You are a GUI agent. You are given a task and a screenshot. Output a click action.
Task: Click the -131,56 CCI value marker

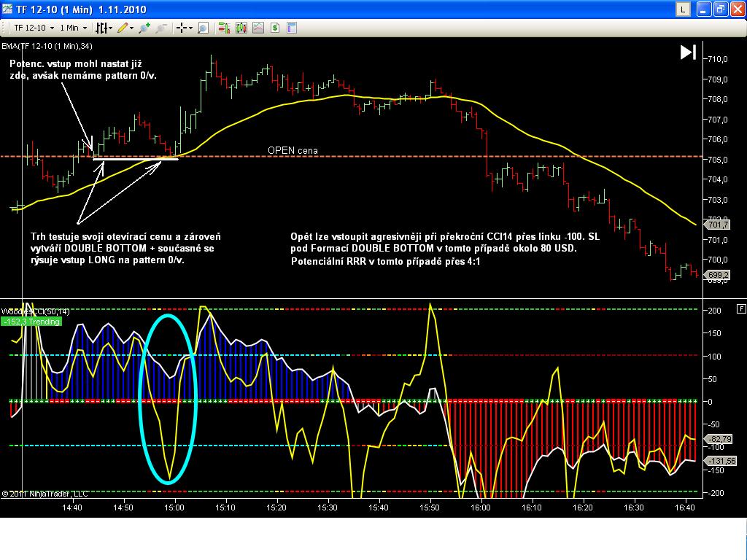coord(721,461)
